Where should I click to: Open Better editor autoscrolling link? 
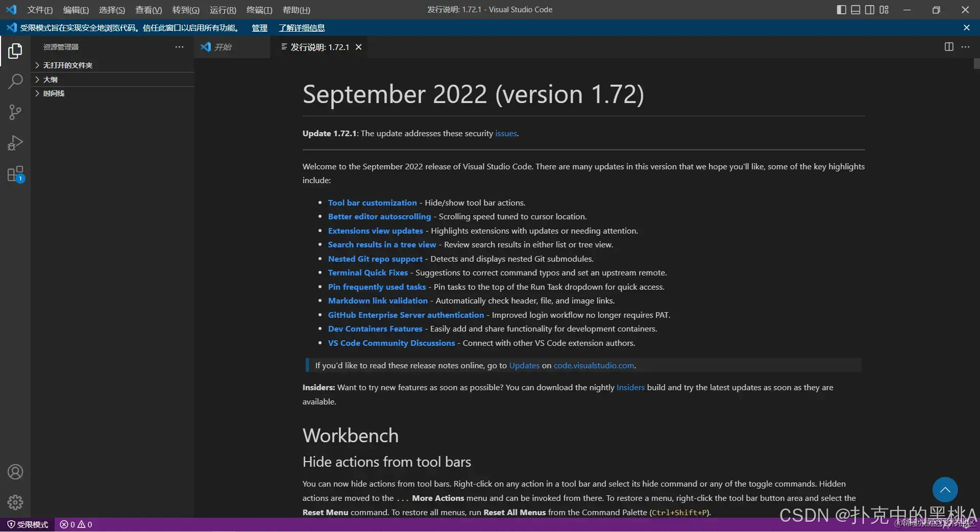pos(379,216)
